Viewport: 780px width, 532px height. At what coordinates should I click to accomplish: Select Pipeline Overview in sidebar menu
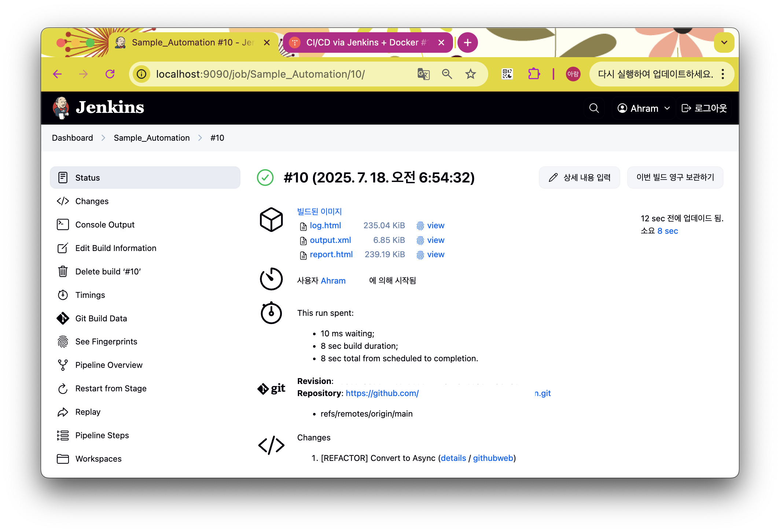coord(108,365)
